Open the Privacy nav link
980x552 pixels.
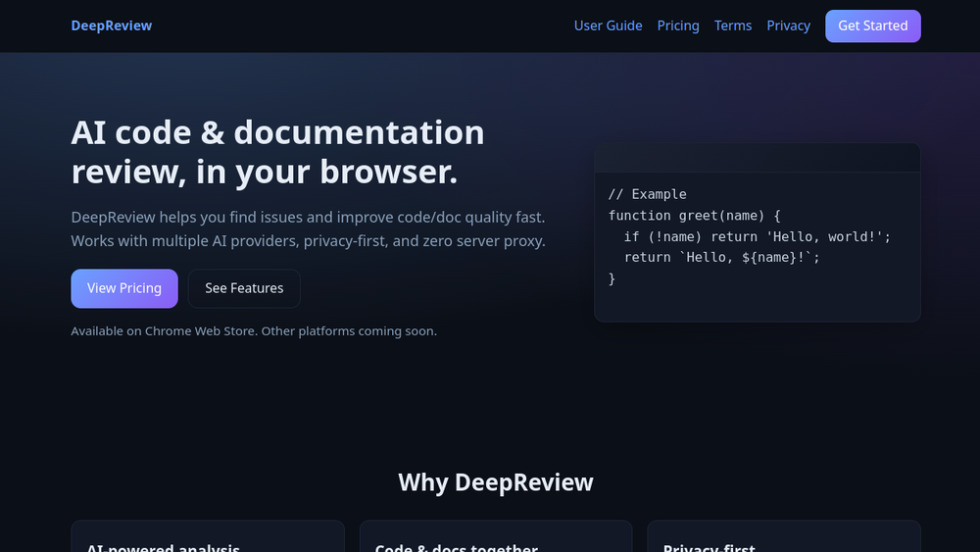[788, 25]
